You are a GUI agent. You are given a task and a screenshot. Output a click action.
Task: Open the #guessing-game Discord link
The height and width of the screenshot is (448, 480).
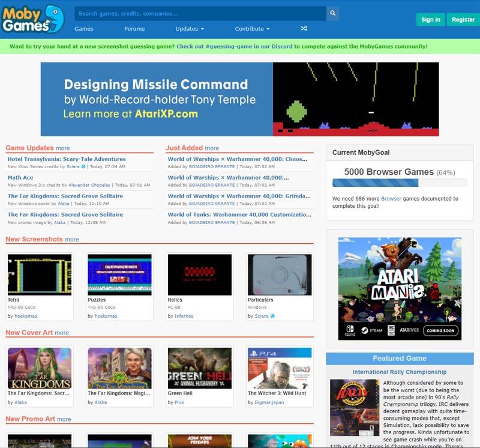[x=235, y=47]
